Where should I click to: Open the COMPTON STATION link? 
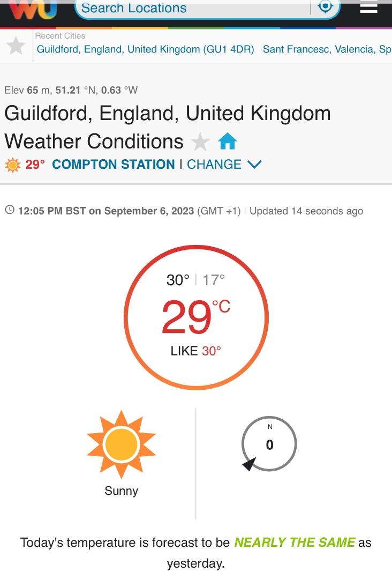tap(113, 165)
